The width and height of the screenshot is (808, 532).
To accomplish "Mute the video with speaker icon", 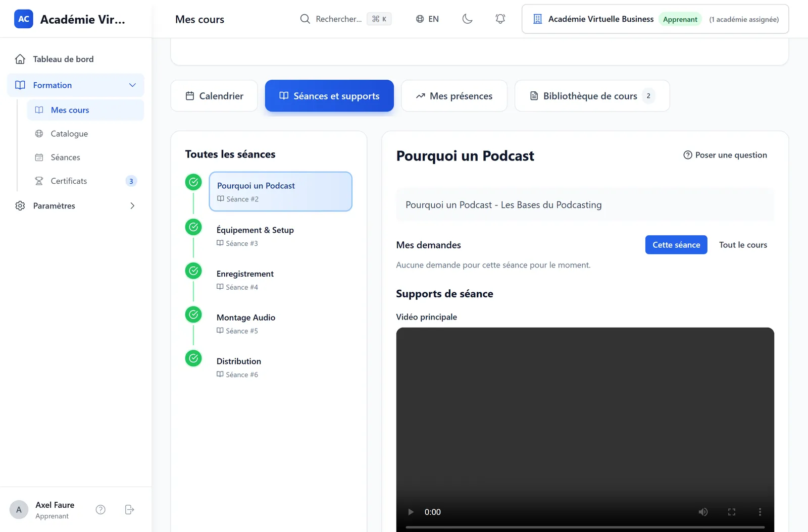I will click(x=703, y=512).
